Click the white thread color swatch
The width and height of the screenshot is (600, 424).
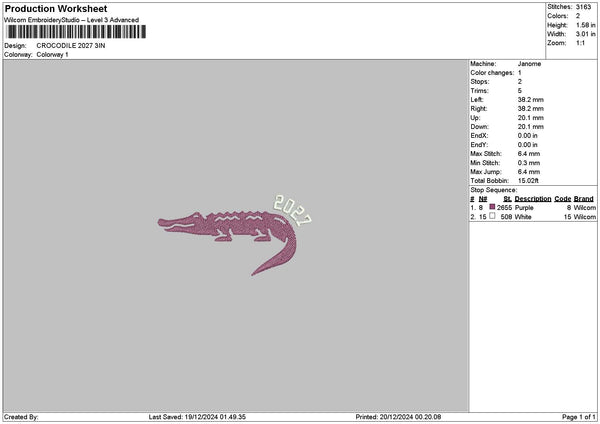(492, 216)
